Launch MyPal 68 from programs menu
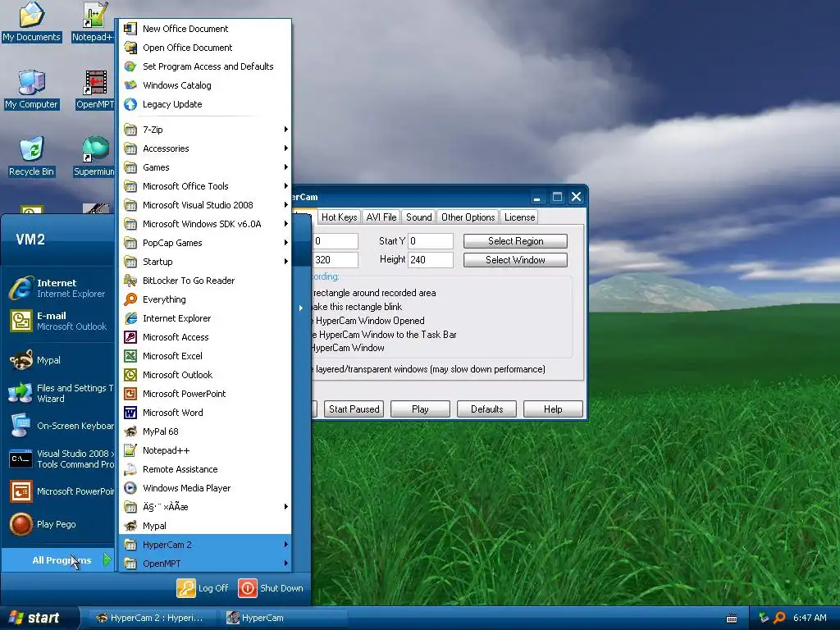 [204, 431]
